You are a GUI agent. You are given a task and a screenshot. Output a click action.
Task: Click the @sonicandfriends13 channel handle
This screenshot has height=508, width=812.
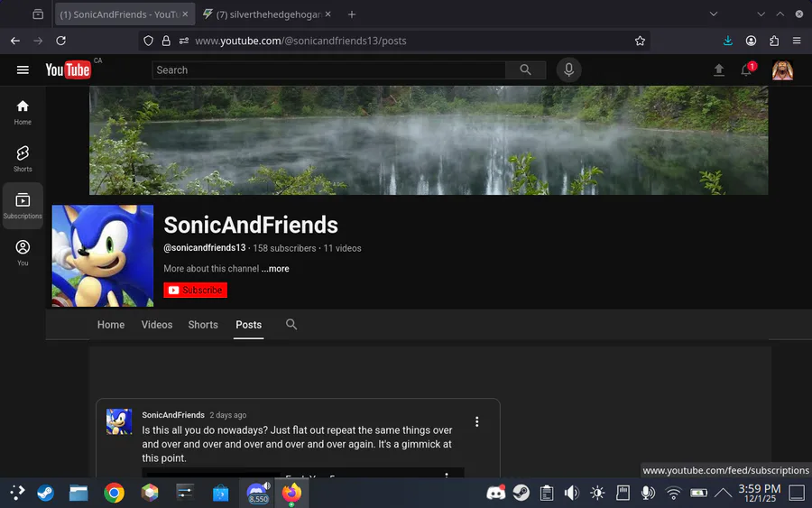(205, 248)
